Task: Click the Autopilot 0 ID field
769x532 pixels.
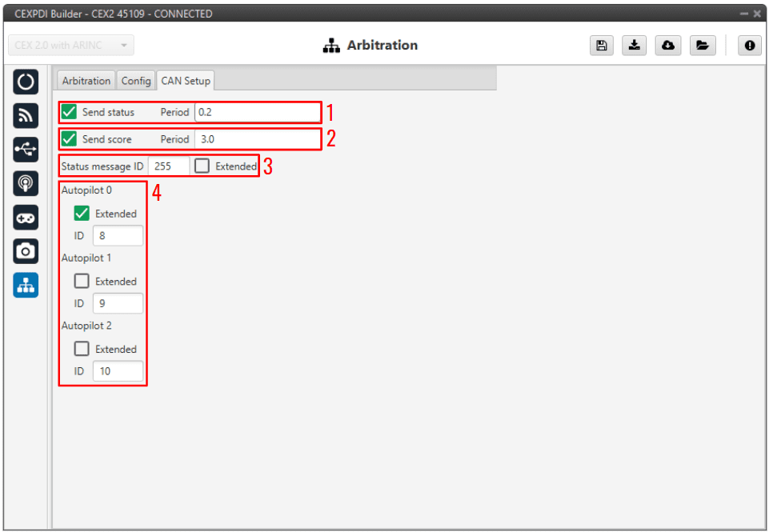Action: [118, 236]
